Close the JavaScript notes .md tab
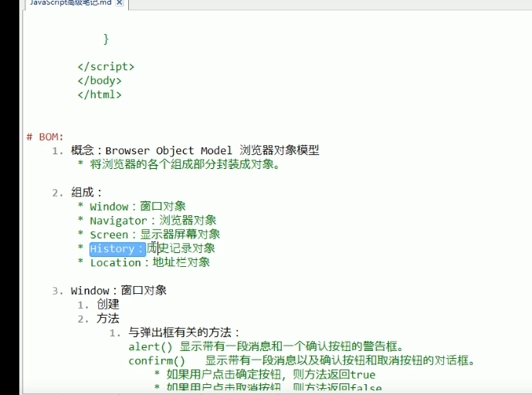The height and width of the screenshot is (395, 532). [x=119, y=2]
